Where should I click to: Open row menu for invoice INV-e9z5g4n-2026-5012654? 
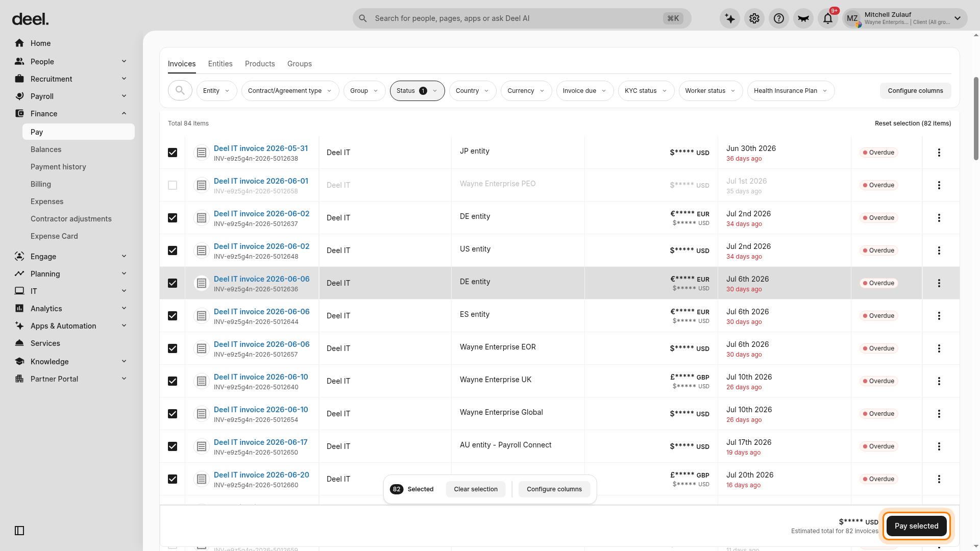click(939, 414)
